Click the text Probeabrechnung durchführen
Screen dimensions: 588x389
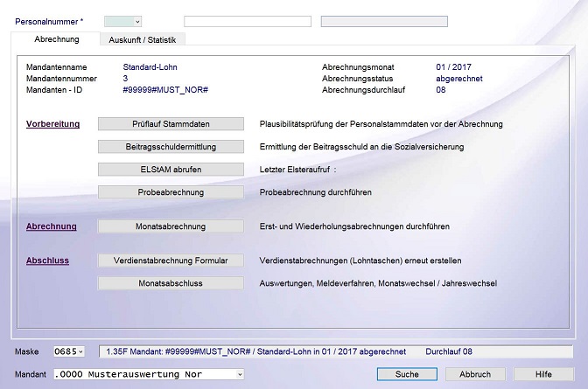click(315, 192)
